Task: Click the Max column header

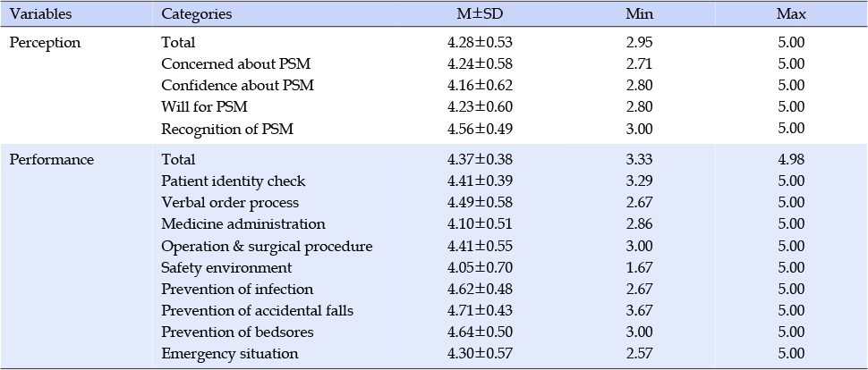Action: [791, 14]
